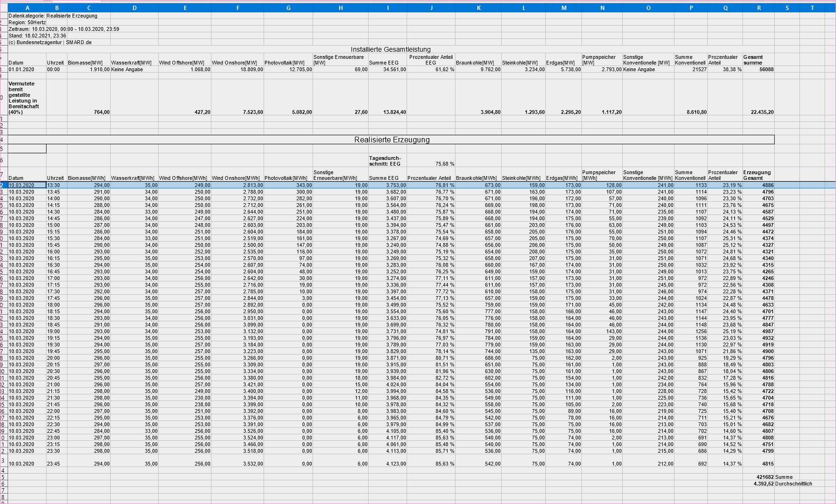
Task: Select column T header
Action: tap(811, 8)
